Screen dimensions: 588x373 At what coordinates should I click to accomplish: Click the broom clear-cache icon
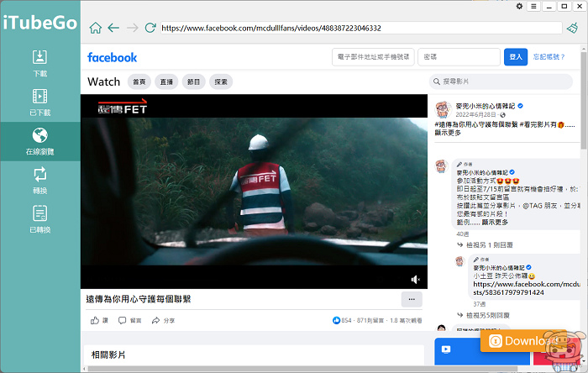click(573, 28)
